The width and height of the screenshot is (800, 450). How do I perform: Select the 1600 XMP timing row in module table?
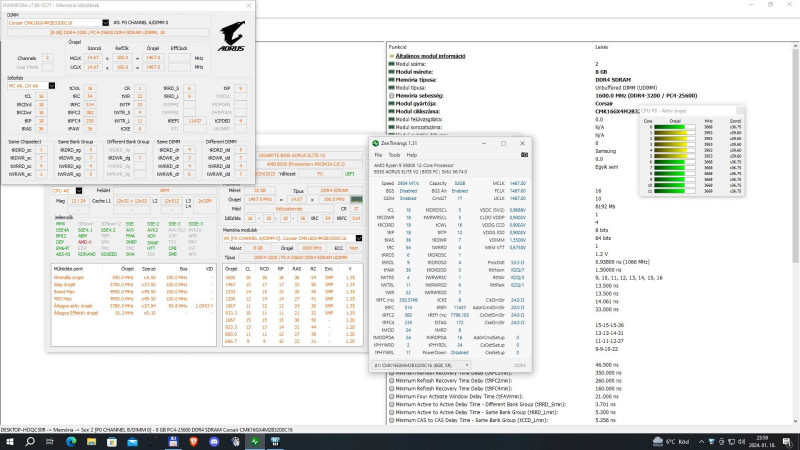(292, 278)
